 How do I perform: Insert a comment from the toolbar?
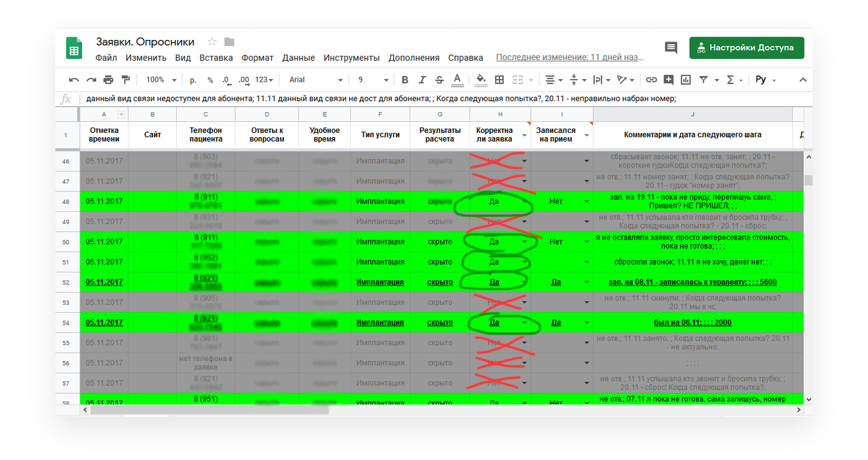pos(668,80)
